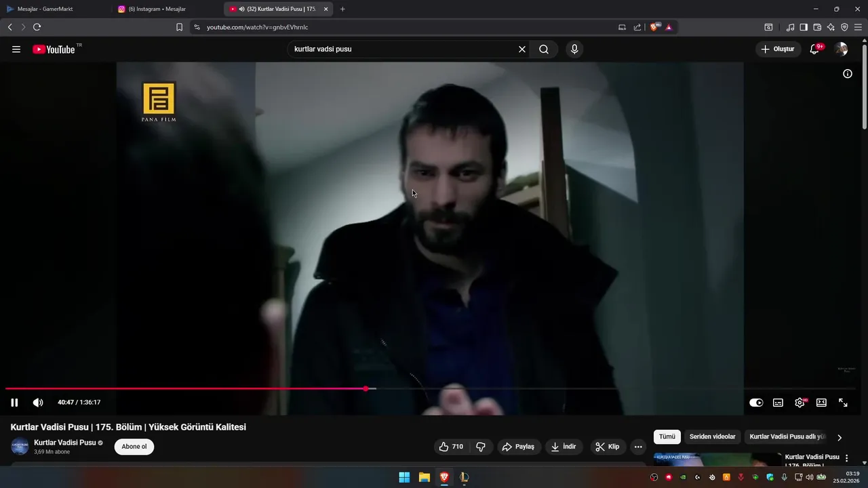Viewport: 868px width, 488px height.
Task: Toggle the browser sidebar panel
Action: pyautogui.click(x=804, y=27)
